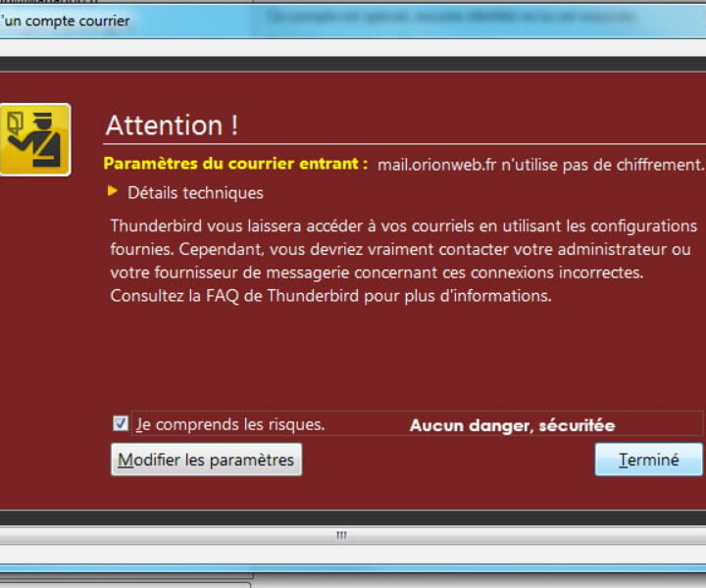Grab the horizontal scrollbar grip handle
This screenshot has height=588, width=706.
[342, 535]
